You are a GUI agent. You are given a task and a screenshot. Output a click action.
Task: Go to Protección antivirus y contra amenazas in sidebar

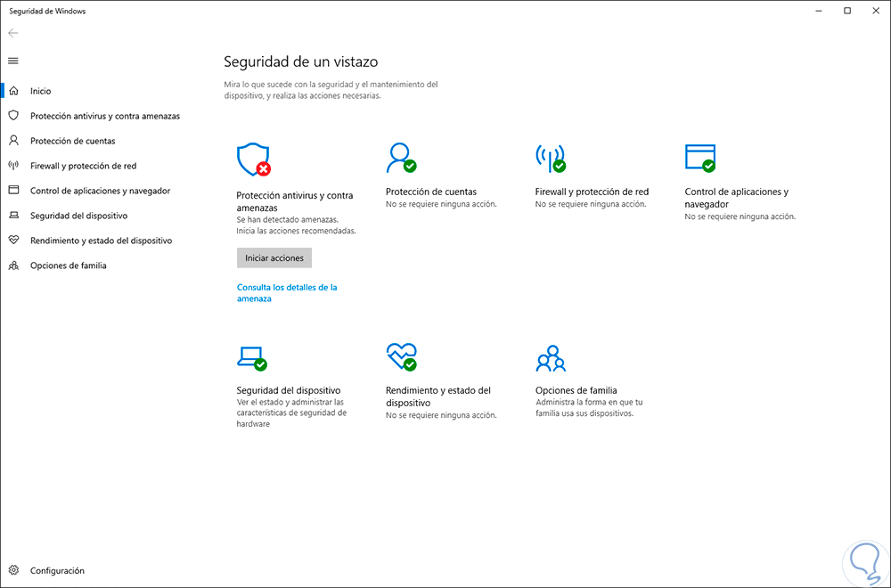(105, 116)
